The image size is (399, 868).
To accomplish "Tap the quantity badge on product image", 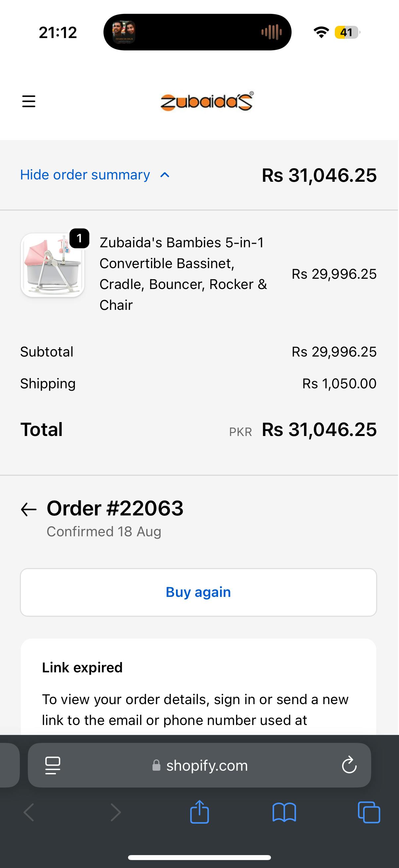I will [79, 238].
